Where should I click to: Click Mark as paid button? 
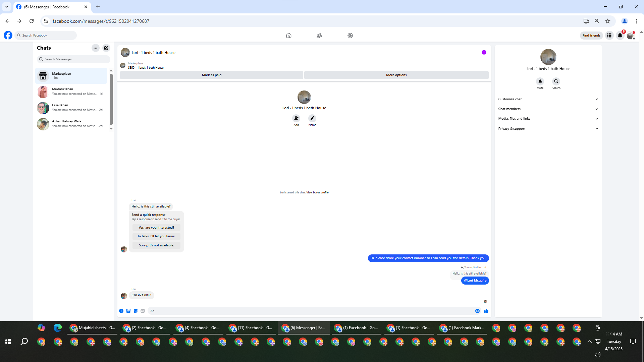coord(212,75)
